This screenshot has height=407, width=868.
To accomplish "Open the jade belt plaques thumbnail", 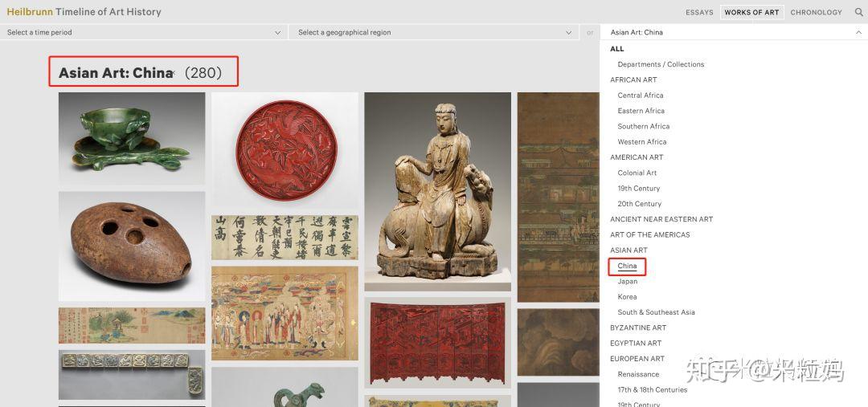I will (132, 374).
